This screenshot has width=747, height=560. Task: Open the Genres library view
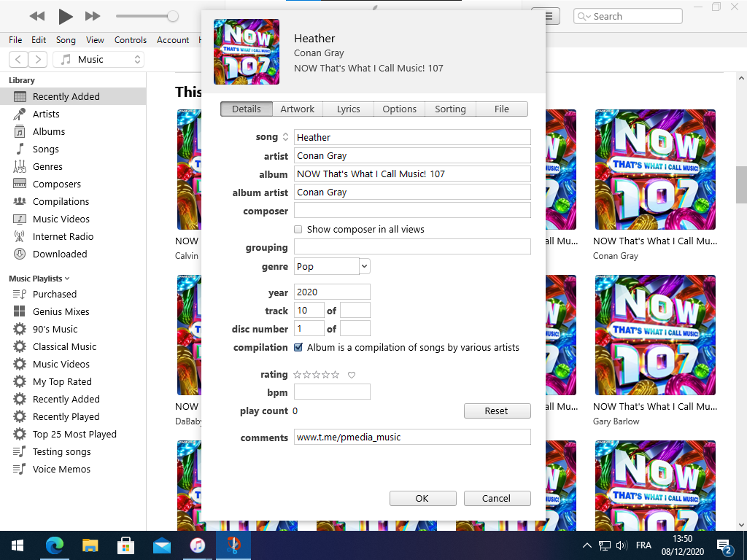(x=73, y=167)
